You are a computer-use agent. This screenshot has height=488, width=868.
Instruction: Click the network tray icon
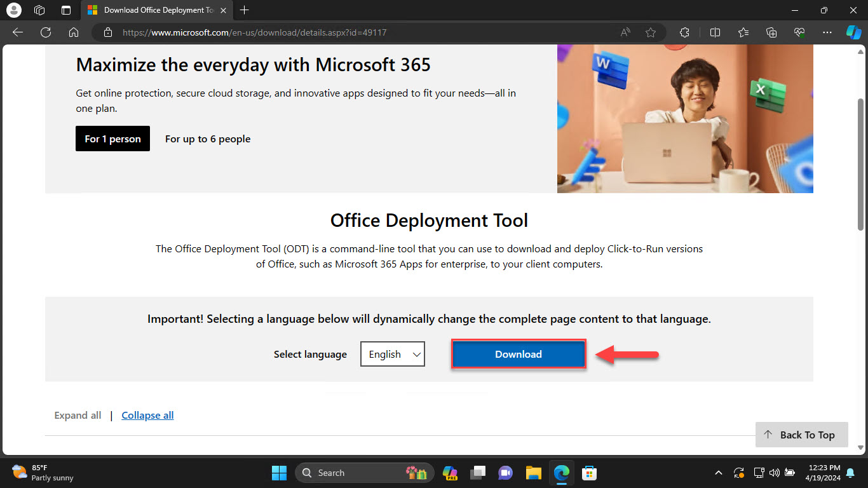758,473
